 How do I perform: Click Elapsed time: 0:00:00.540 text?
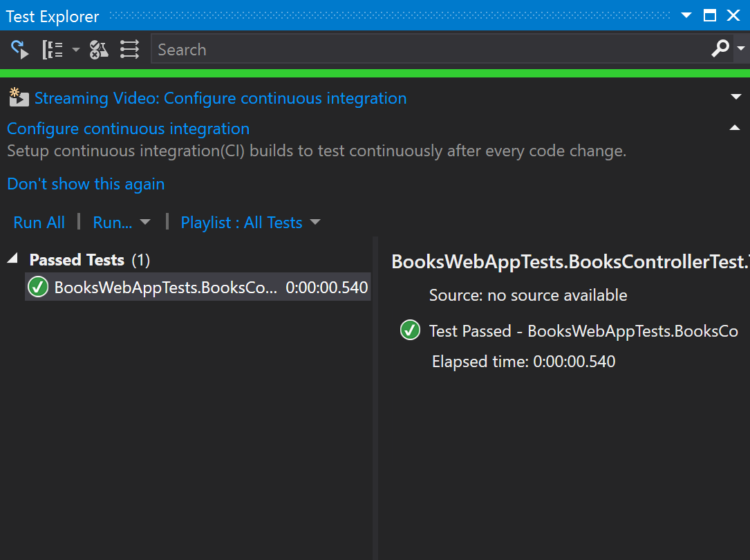click(x=523, y=362)
